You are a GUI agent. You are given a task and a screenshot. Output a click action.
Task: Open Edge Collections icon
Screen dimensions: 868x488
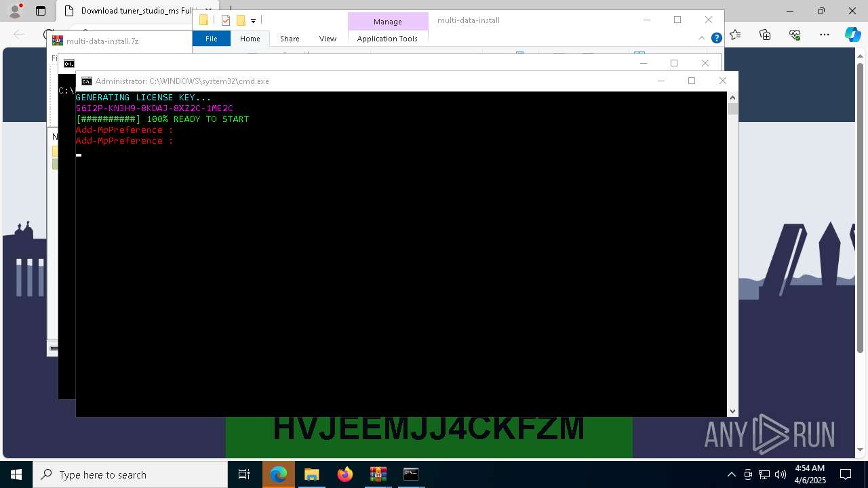tap(765, 35)
